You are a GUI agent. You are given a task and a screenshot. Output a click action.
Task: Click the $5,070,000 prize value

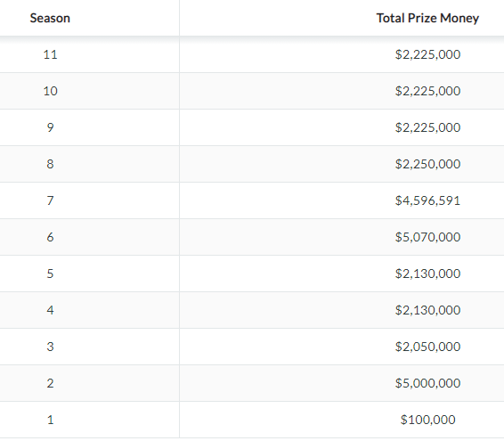point(427,237)
